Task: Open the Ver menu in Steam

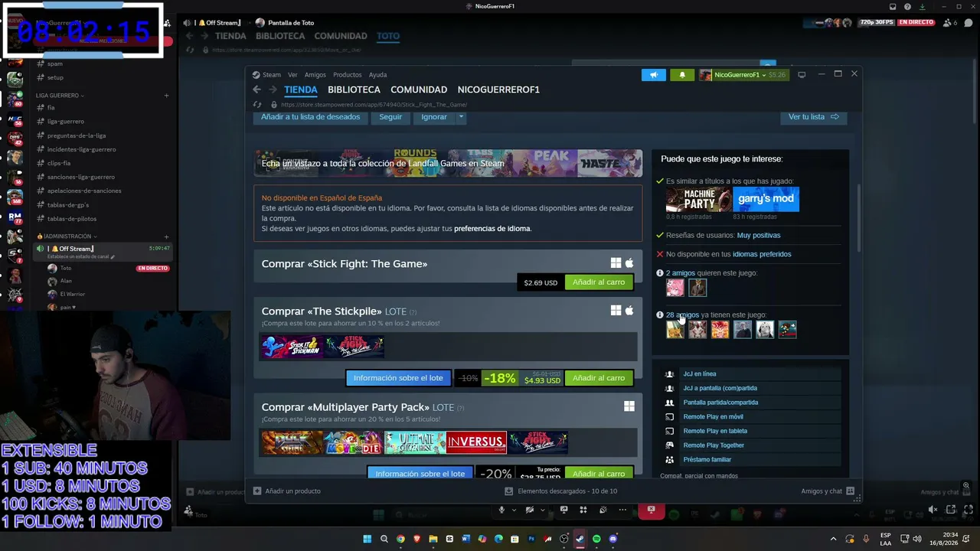Action: (x=292, y=75)
